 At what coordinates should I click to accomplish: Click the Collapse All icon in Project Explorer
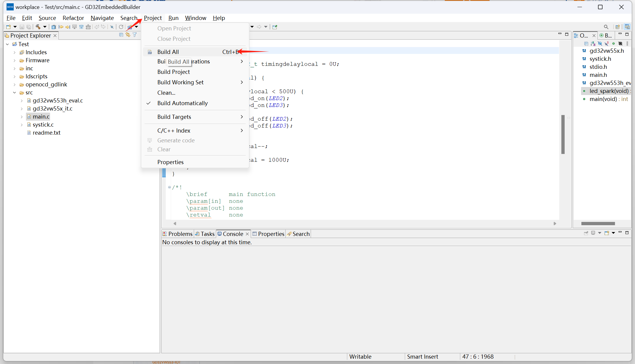[121, 35]
